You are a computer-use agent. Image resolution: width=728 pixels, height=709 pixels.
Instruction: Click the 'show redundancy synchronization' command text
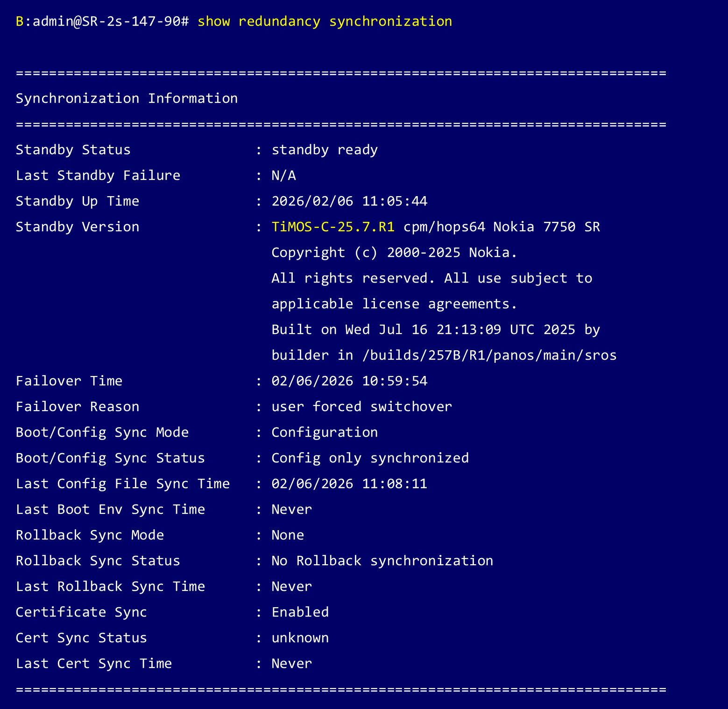point(325,21)
